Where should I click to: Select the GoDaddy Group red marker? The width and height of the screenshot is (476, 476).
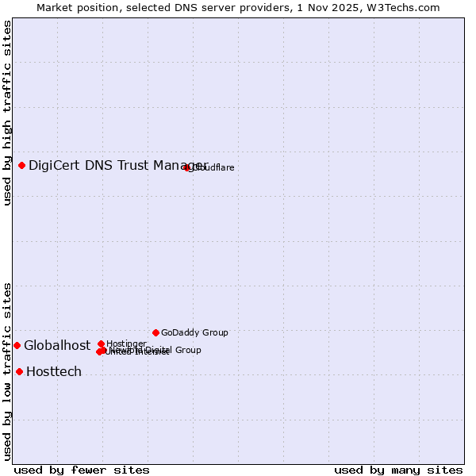tap(155, 332)
